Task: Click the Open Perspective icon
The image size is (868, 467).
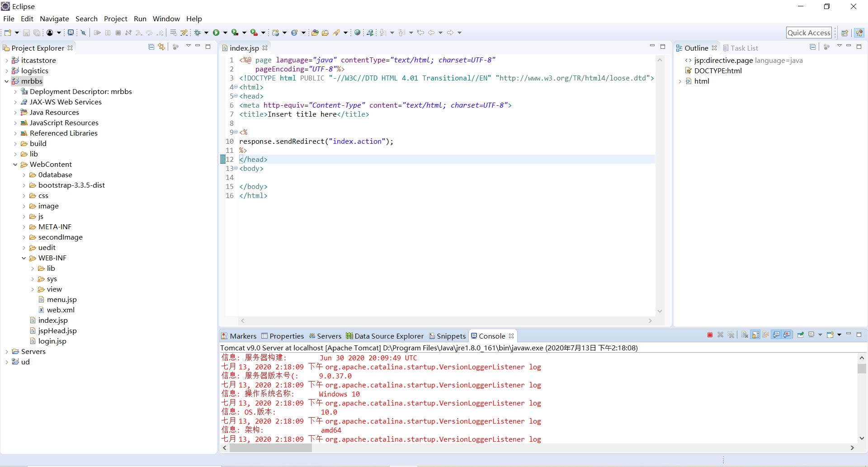Action: [x=844, y=33]
